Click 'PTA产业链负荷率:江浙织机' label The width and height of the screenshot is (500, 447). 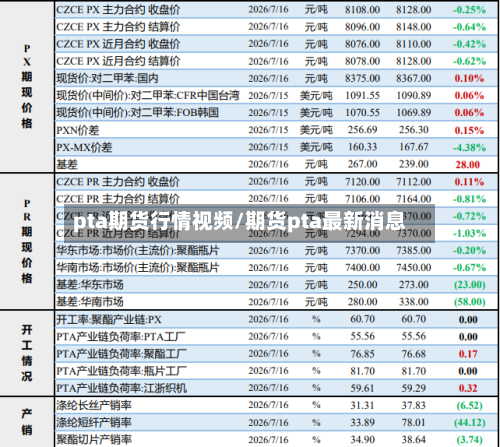121,388
